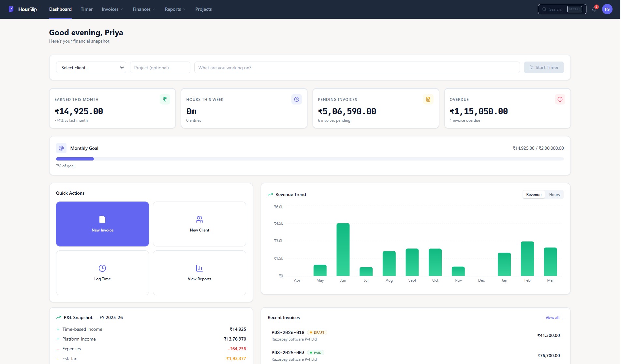621x364 pixels.
Task: Focus the 'What are you working on?' field
Action: 357,68
